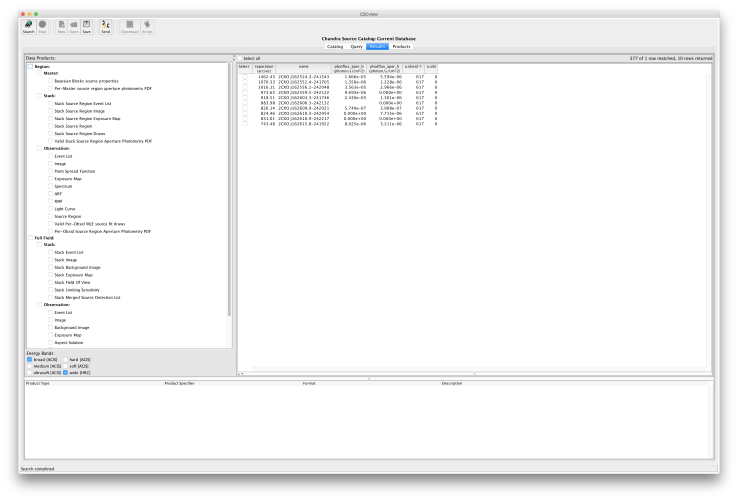Click the Search toolbar icon
738x500 pixels.
pos(28,25)
